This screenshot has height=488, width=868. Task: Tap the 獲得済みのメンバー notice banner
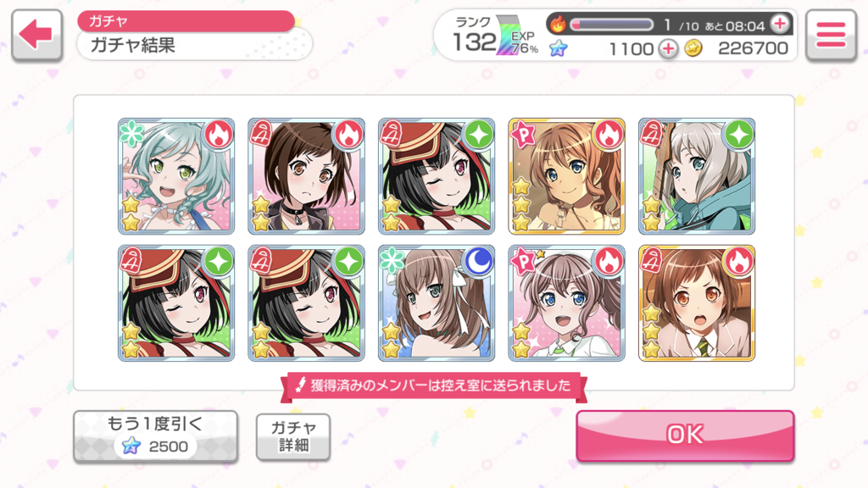click(434, 385)
